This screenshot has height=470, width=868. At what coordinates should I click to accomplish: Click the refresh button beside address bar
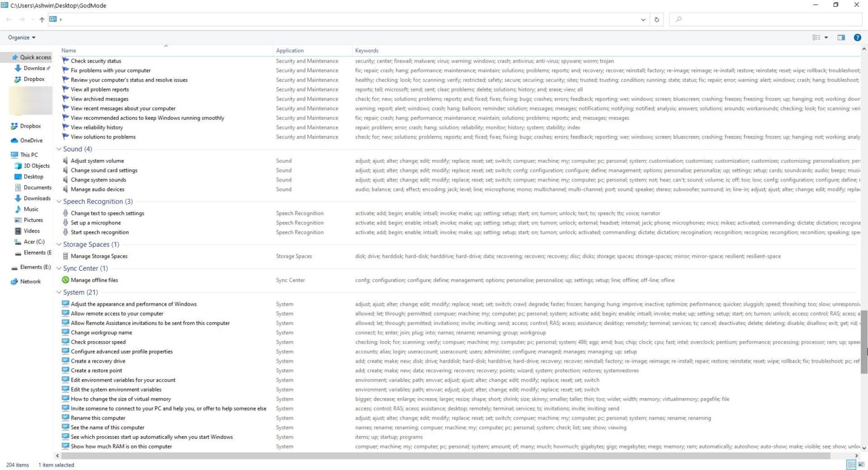657,19
